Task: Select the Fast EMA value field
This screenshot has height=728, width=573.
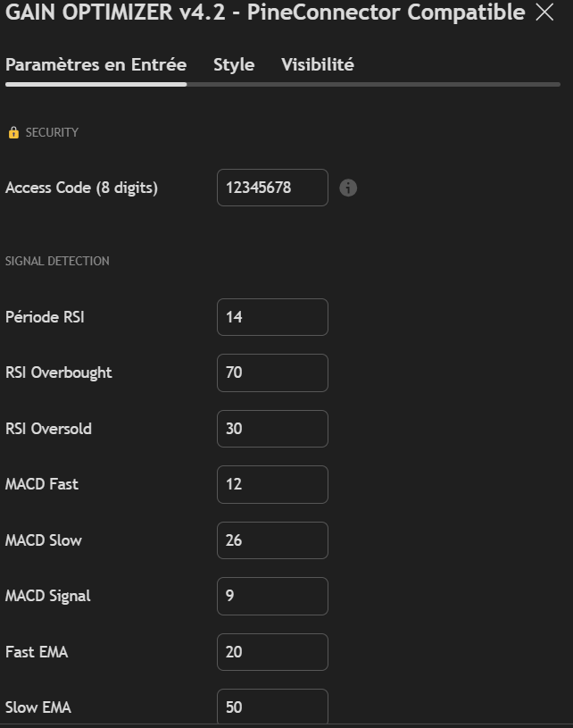Action: click(272, 652)
